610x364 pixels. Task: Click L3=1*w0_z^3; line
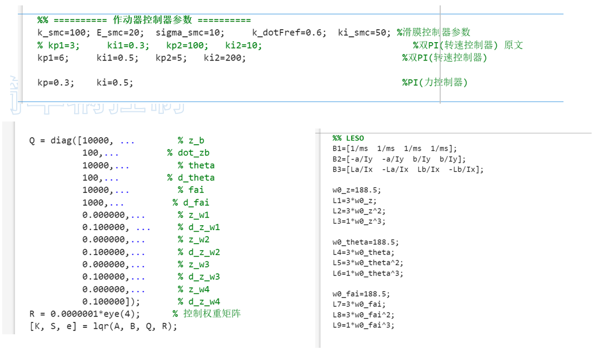point(359,221)
